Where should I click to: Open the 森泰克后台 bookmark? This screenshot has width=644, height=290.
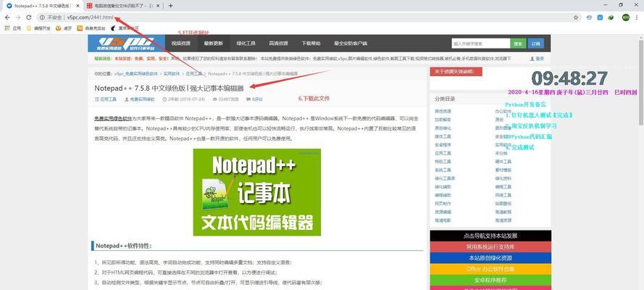pos(91,28)
